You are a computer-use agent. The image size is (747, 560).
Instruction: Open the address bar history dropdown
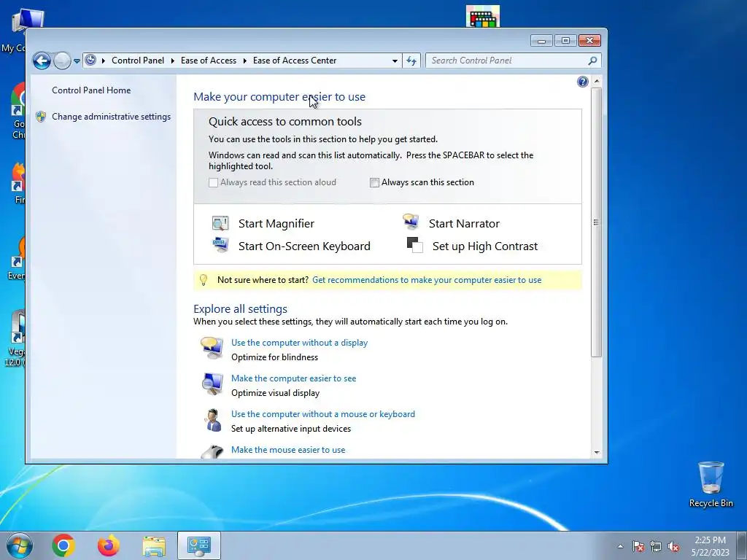point(395,61)
